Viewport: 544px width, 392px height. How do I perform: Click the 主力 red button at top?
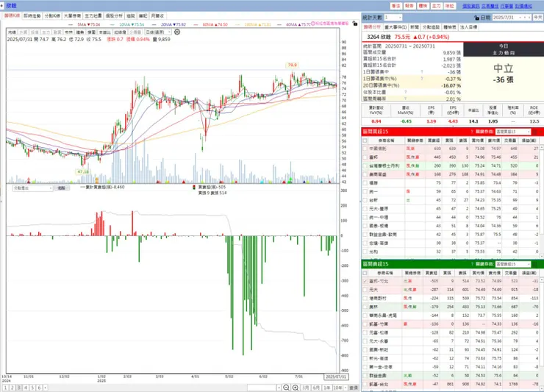(x=436, y=6)
